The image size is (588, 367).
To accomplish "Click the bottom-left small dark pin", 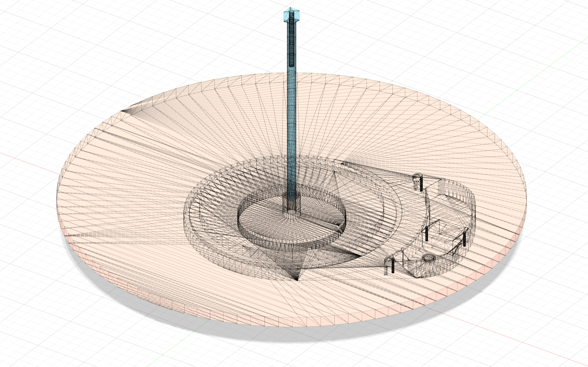I will tap(393, 266).
